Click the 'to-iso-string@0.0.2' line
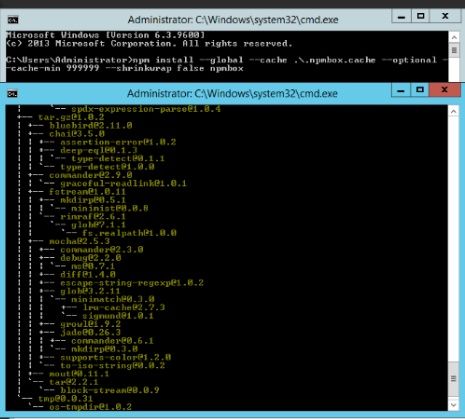 pyautogui.click(x=113, y=366)
